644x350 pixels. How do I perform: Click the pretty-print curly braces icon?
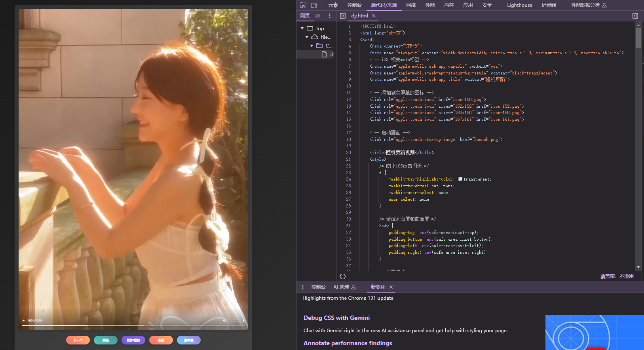pos(343,276)
